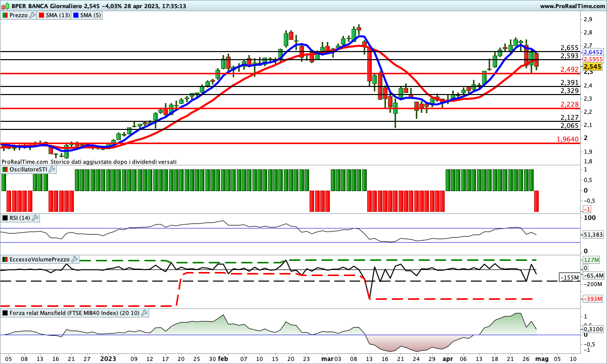The height and width of the screenshot is (364, 607).
Task: Click the green 127M volume tag
Action: [591, 260]
